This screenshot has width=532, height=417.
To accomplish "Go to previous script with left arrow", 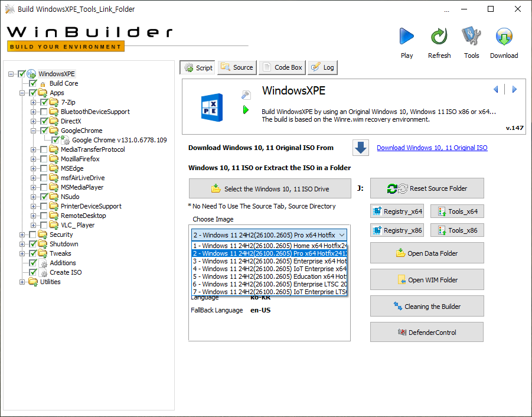I will pos(496,89).
